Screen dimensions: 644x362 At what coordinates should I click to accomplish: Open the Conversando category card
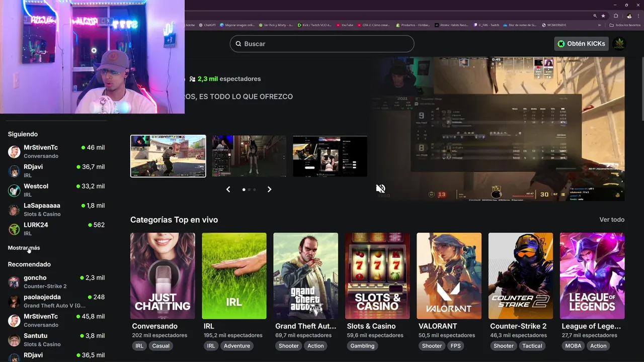pos(163,276)
